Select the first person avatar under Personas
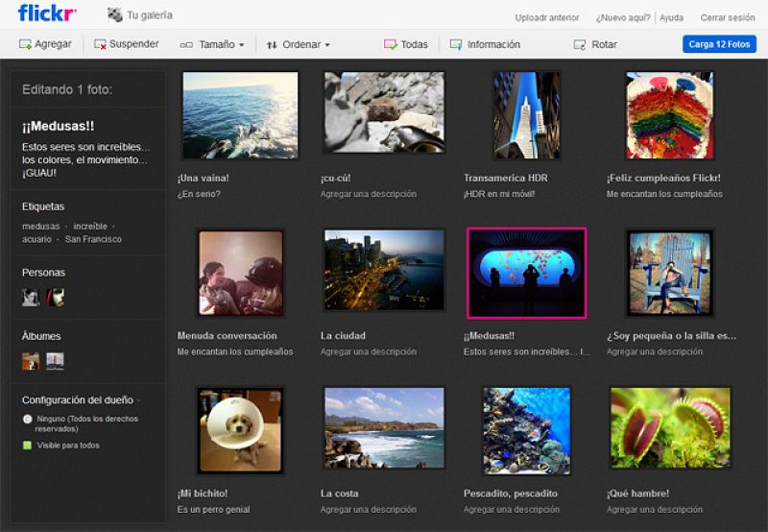Viewport: 768px width, 532px height. click(31, 298)
